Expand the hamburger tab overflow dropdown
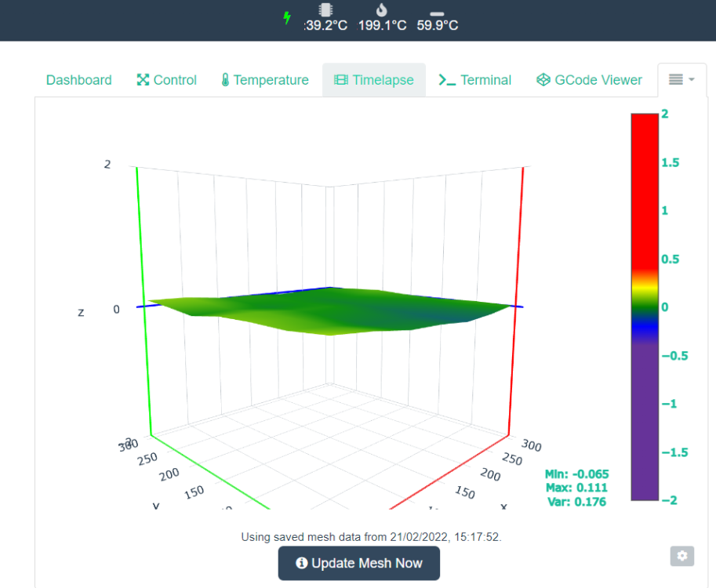The width and height of the screenshot is (716, 588). (681, 80)
